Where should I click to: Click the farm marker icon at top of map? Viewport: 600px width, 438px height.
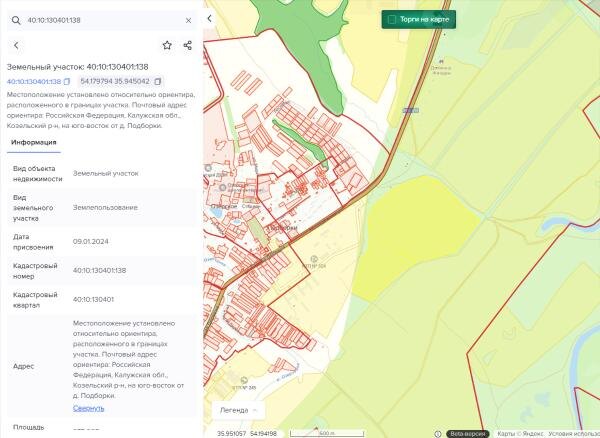[441, 61]
